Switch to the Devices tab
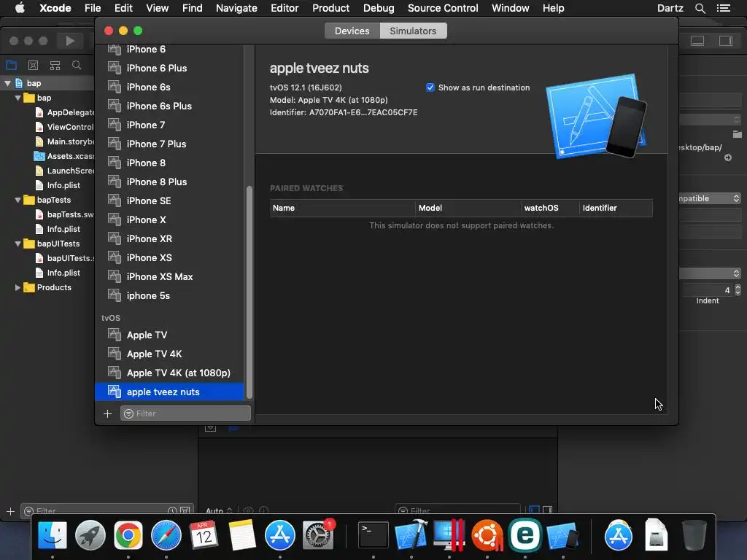This screenshot has width=747, height=560. coord(352,31)
